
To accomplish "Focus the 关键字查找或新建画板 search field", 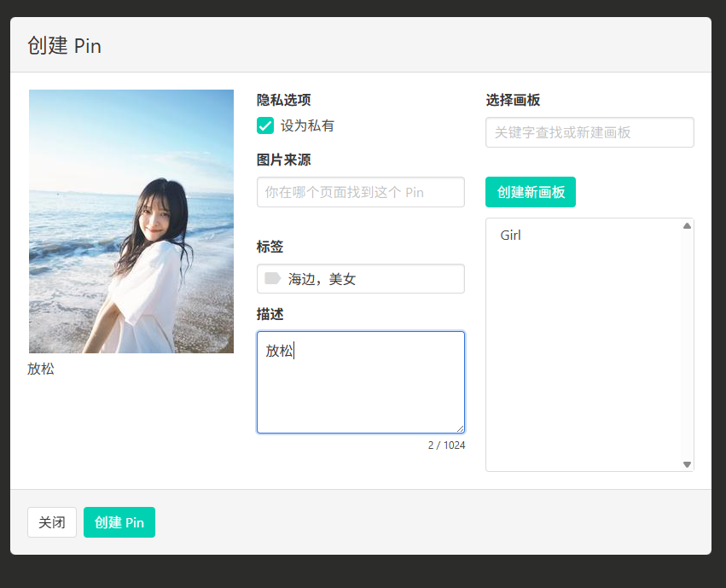I will click(x=590, y=132).
